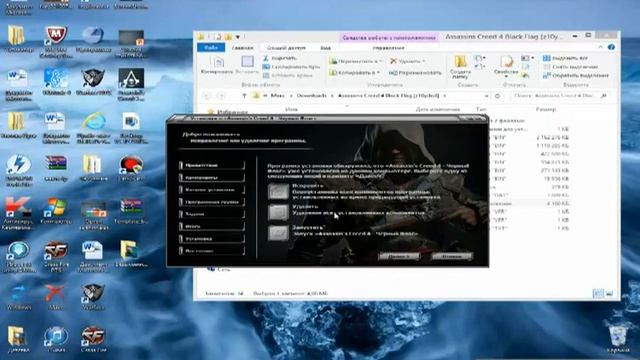Click the Explorer search field
640x360 pixels.
pyautogui.click(x=560, y=96)
